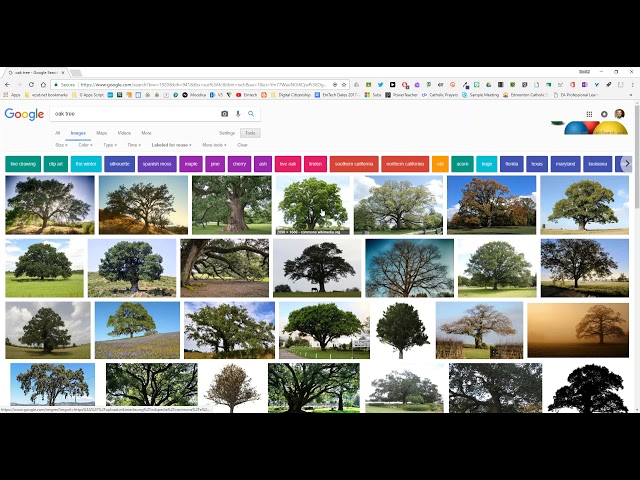Open the Color filter dropdown
The width and height of the screenshot is (640, 480).
85,145
